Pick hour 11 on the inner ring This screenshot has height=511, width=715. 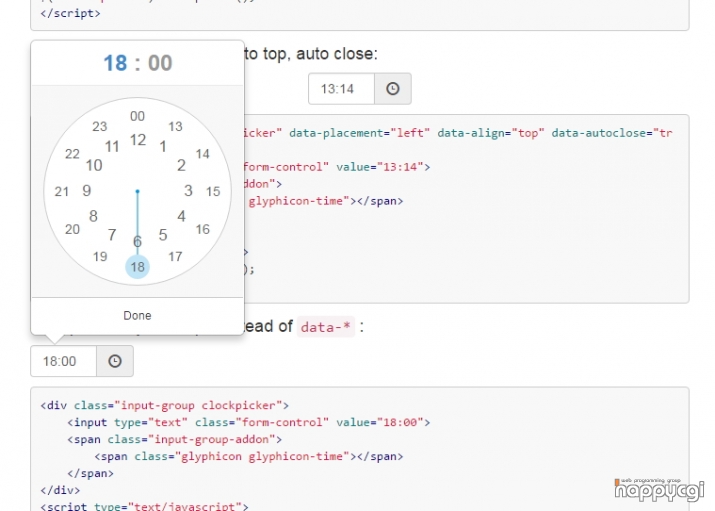tap(112, 147)
